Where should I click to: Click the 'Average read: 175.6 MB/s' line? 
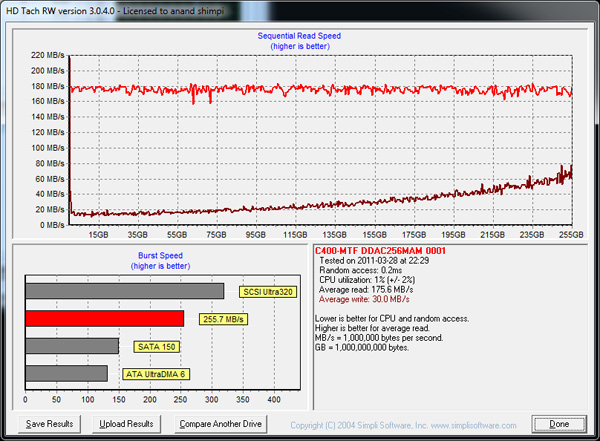point(366,289)
